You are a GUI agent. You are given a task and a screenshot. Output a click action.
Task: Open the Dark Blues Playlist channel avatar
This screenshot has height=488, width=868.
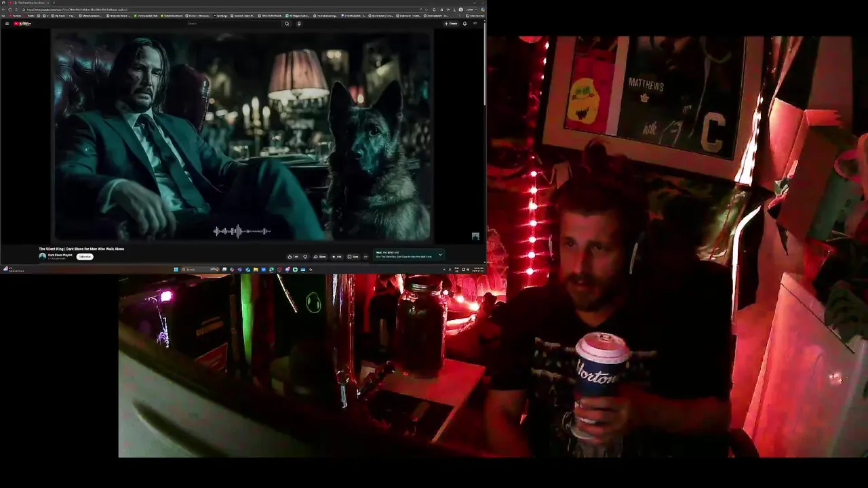pos(42,256)
